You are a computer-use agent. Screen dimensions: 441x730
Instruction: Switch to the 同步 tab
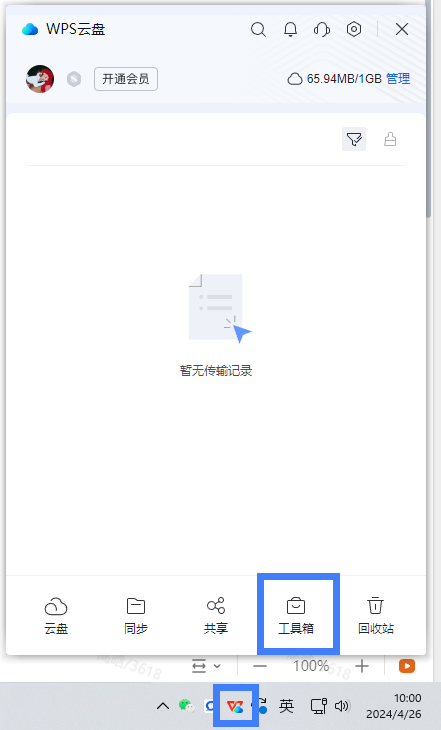[136, 615]
